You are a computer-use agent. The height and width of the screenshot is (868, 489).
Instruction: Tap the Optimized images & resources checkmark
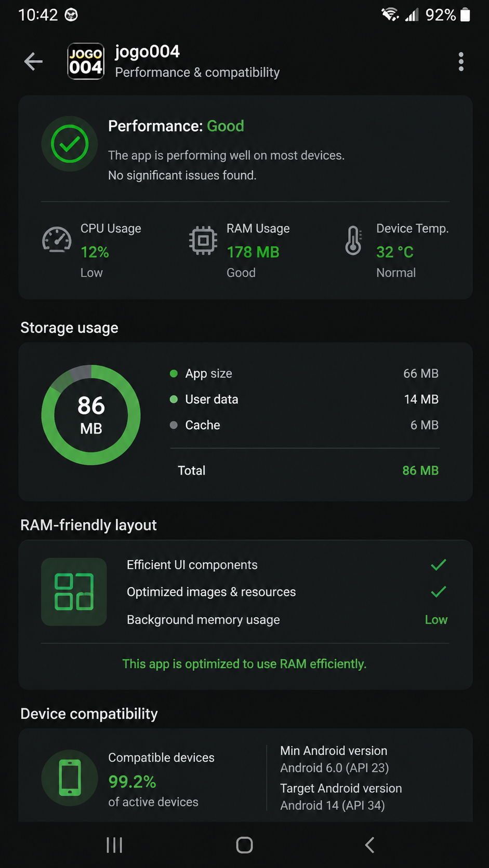click(439, 592)
